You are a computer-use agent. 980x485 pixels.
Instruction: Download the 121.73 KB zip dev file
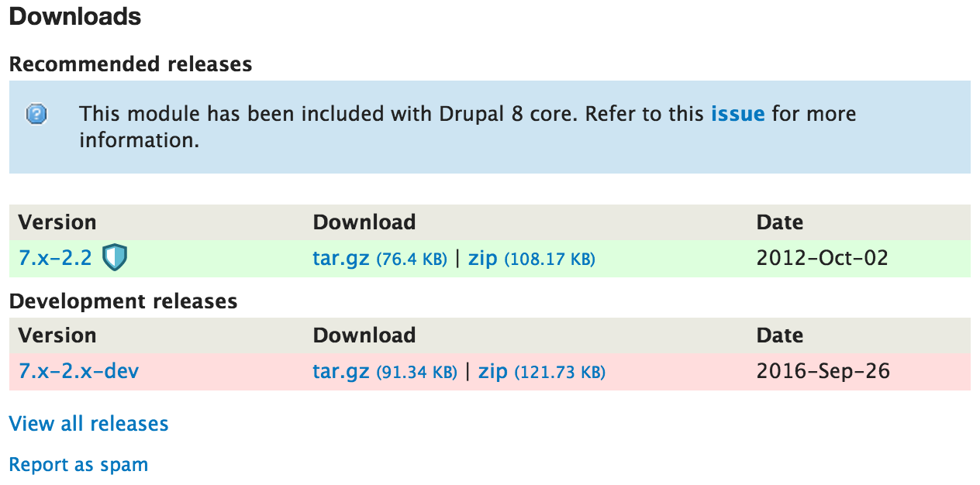point(493,371)
